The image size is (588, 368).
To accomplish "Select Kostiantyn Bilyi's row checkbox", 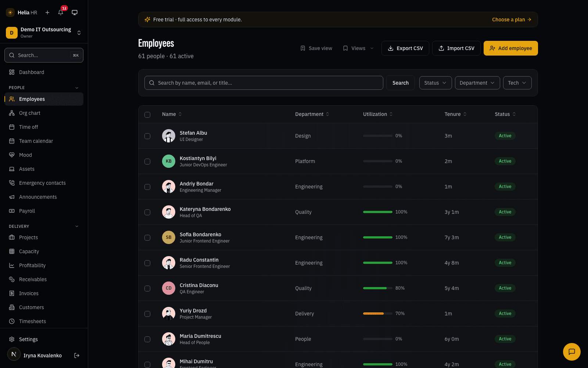I will tap(147, 162).
